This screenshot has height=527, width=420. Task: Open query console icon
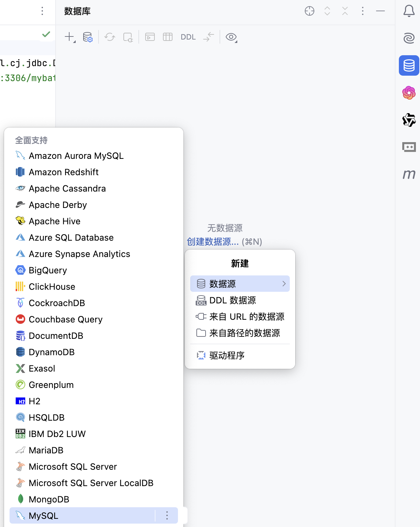150,37
